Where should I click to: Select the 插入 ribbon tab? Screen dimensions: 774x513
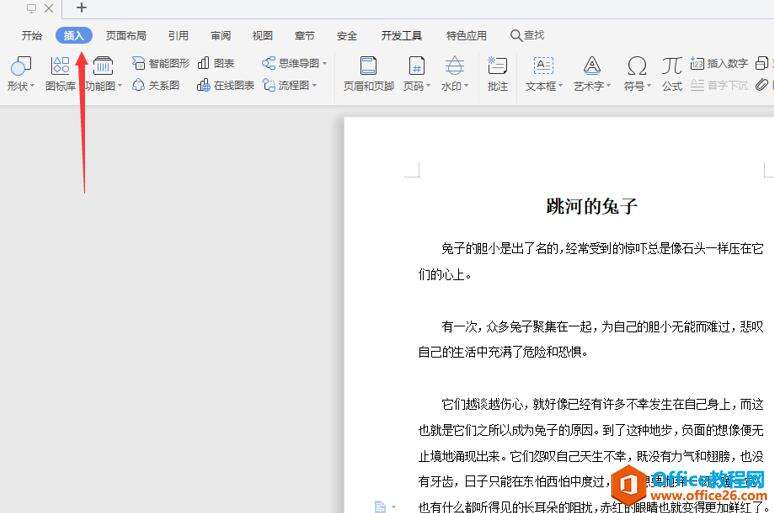(74, 36)
